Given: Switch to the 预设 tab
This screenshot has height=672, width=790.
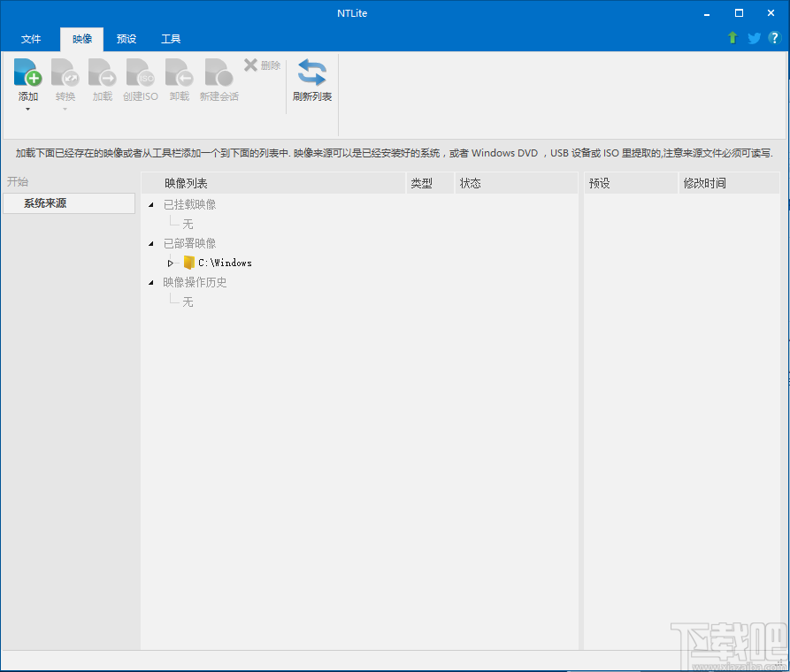Looking at the screenshot, I should point(126,39).
